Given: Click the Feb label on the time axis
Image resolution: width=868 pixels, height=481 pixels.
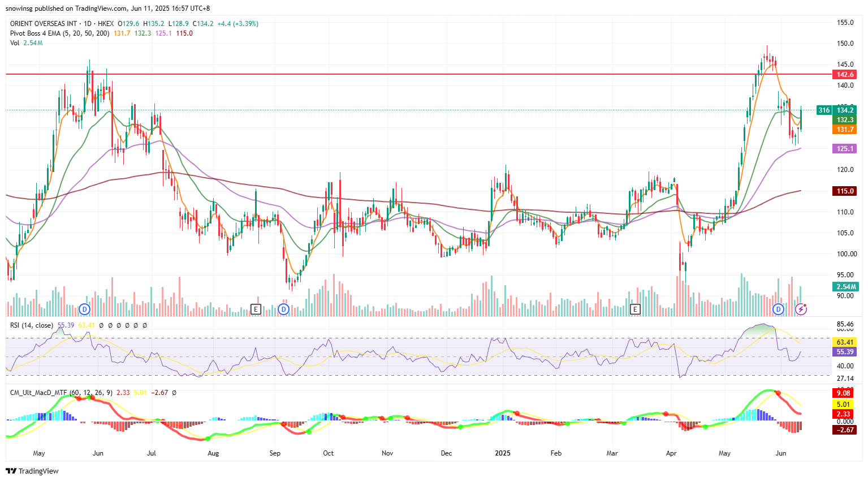Looking at the screenshot, I should (x=556, y=453).
